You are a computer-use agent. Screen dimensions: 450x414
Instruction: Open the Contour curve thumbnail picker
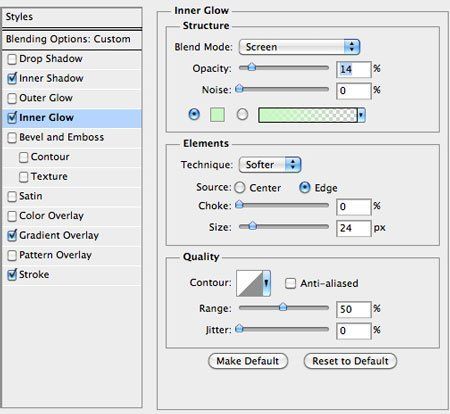click(x=249, y=283)
